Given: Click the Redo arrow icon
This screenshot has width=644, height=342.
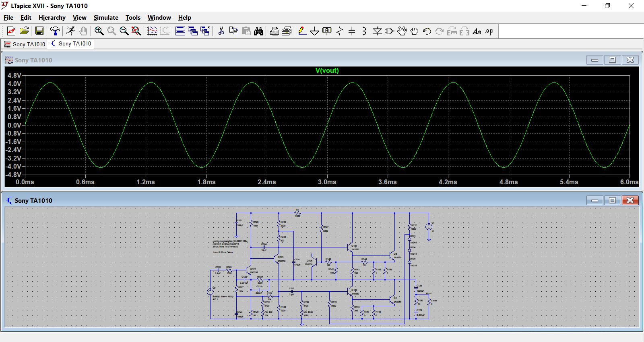Looking at the screenshot, I should [x=440, y=31].
